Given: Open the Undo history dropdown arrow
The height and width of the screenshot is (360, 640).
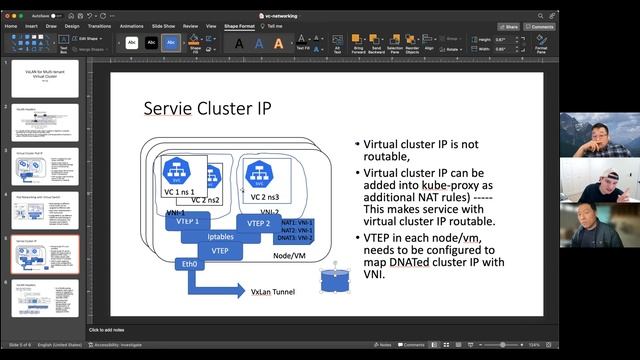Looking at the screenshot, I should pyautogui.click(x=96, y=16).
